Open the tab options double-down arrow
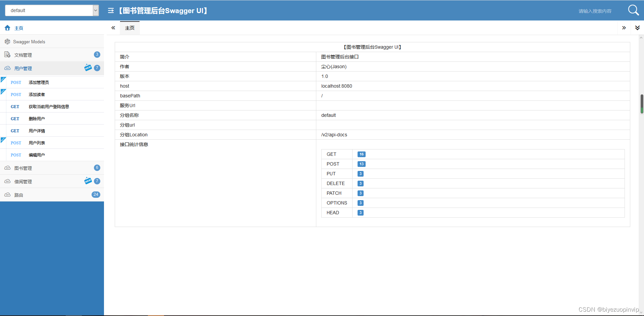This screenshot has width=644, height=316. [x=637, y=28]
